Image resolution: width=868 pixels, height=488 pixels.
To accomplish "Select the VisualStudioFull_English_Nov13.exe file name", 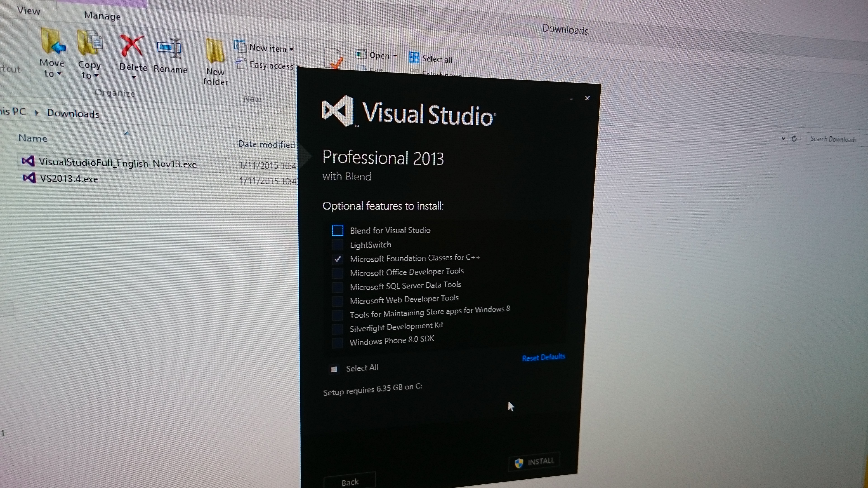I will [118, 163].
